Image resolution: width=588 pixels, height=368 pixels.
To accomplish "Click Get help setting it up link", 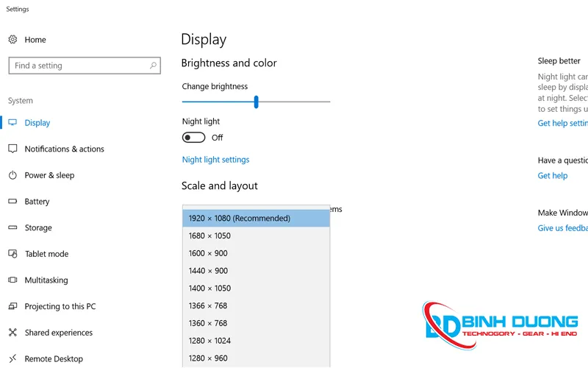I will coord(562,123).
